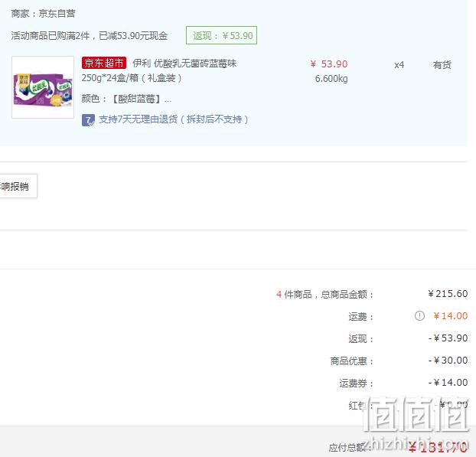The height and width of the screenshot is (457, 476).
Task: Click the shipping fee info icon
Action: pos(419,316)
